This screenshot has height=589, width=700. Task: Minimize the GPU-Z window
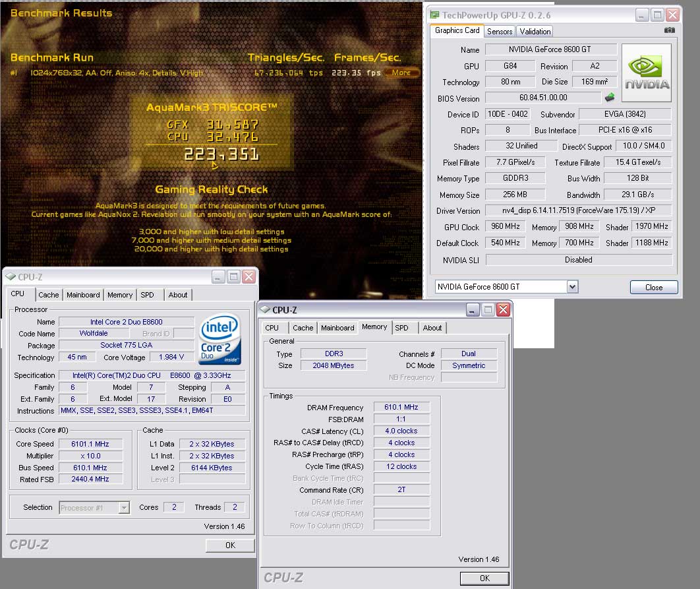(641, 15)
